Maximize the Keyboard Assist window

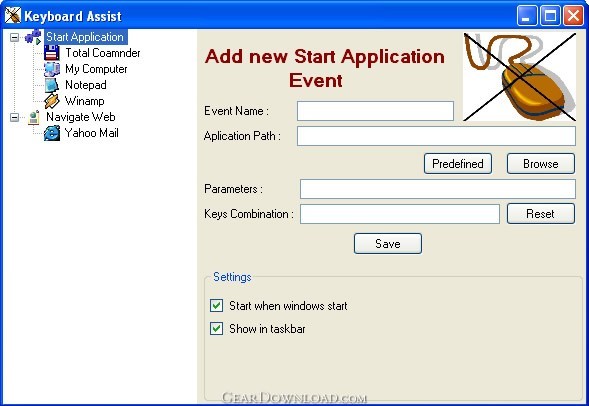[x=550, y=16]
